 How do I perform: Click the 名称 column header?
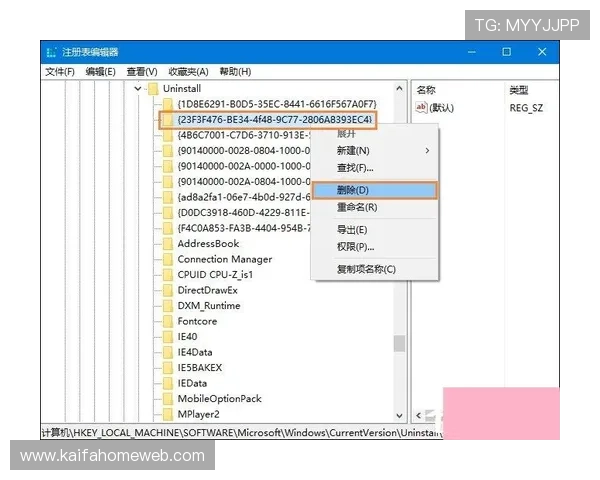(426, 90)
